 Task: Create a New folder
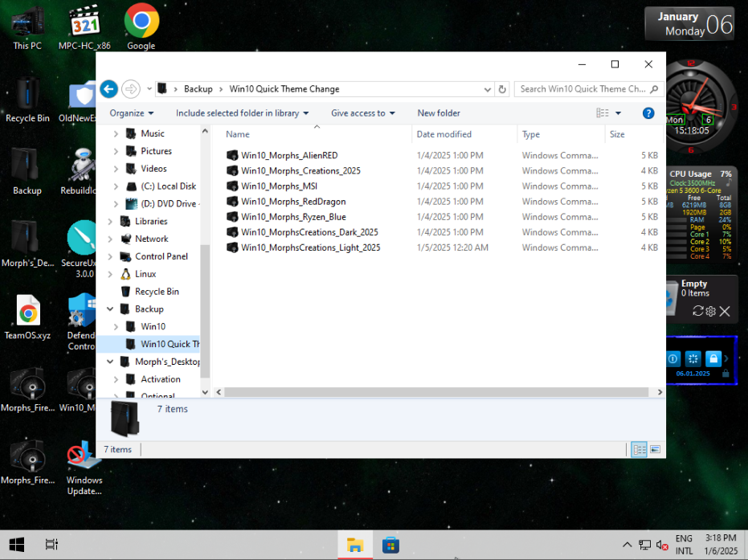click(439, 113)
